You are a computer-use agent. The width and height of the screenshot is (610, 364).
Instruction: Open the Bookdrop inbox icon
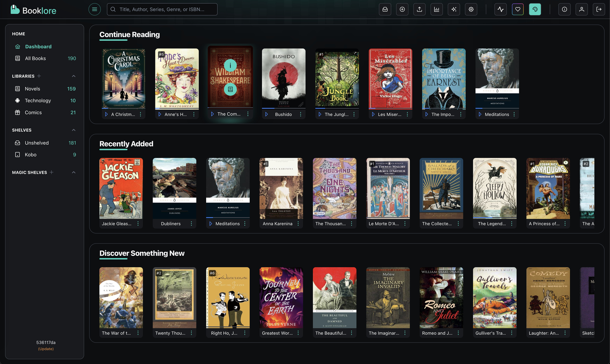pos(385,9)
